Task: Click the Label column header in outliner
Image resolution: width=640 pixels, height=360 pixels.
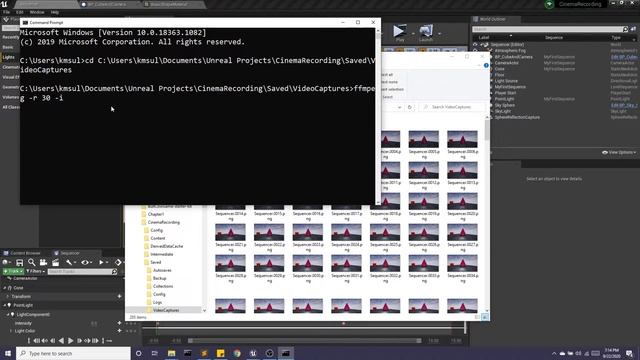Action: 484,37
